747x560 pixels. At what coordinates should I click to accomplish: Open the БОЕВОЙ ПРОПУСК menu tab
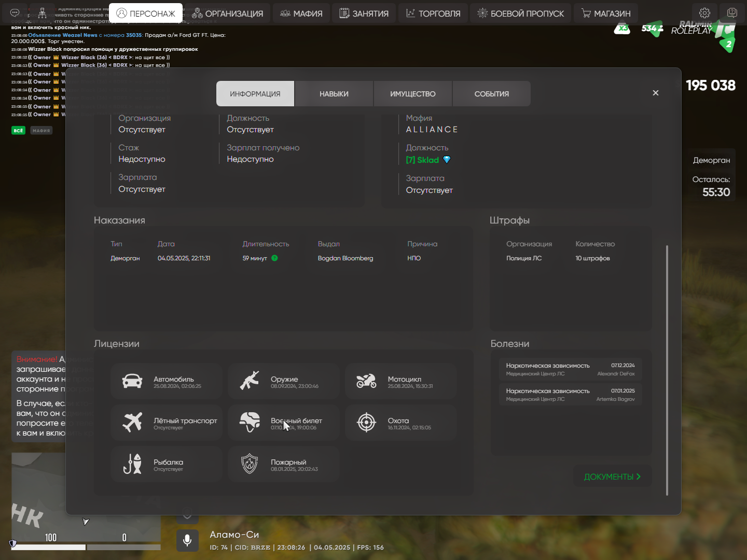(x=520, y=13)
